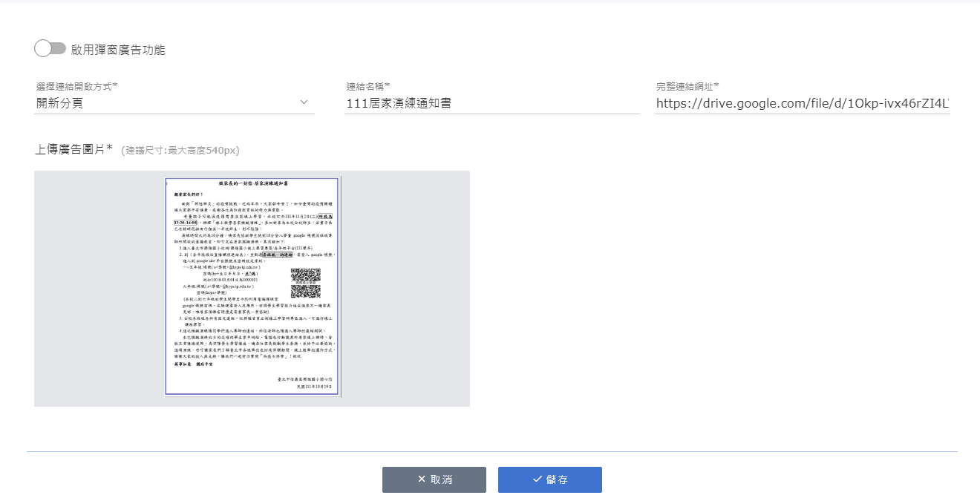The height and width of the screenshot is (498, 980).
Task: Click the 儲存 save button
Action: coord(550,479)
